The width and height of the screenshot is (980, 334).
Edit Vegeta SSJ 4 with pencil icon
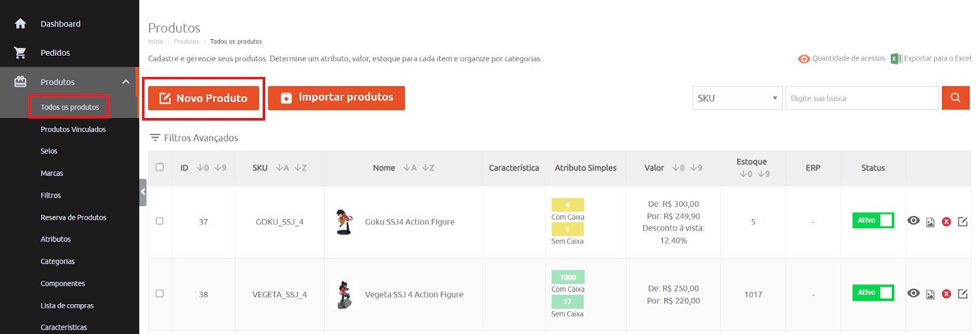click(x=962, y=294)
